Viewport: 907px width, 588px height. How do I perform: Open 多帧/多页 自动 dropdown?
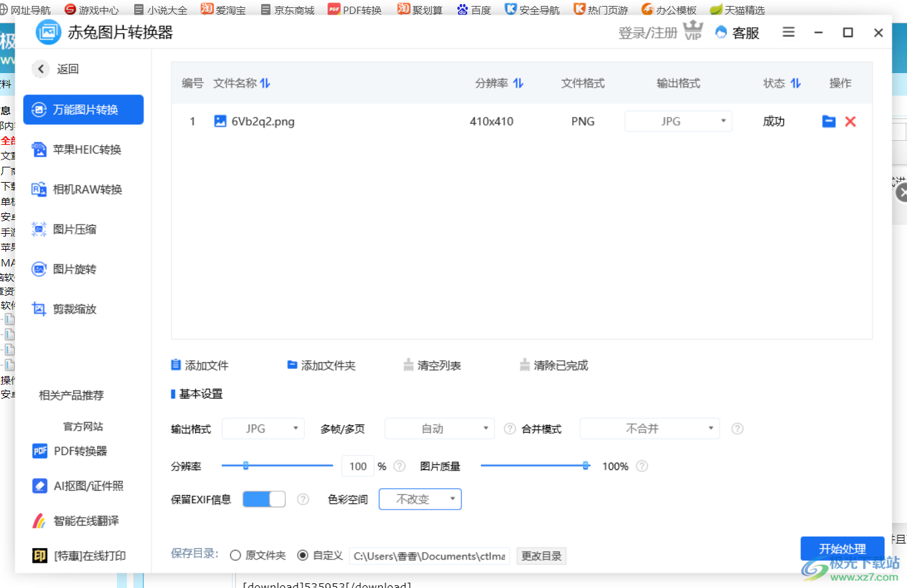coord(440,429)
